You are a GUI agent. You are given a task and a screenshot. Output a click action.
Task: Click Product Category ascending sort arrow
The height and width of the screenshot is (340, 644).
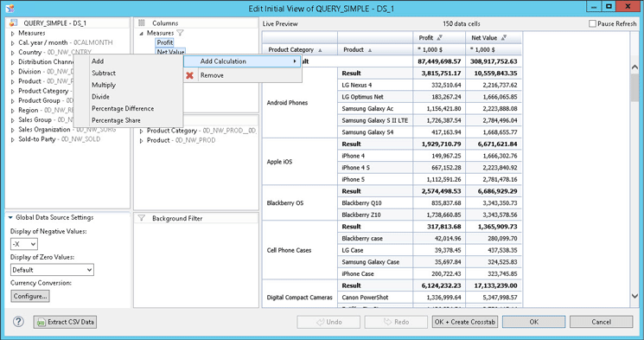pos(321,50)
